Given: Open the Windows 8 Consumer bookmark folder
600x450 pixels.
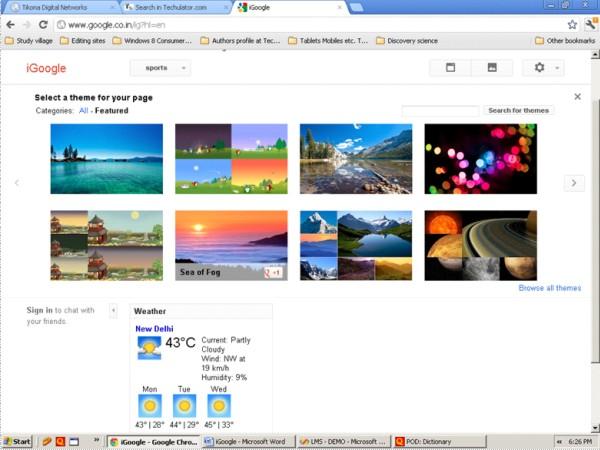Looking at the screenshot, I should coord(152,41).
